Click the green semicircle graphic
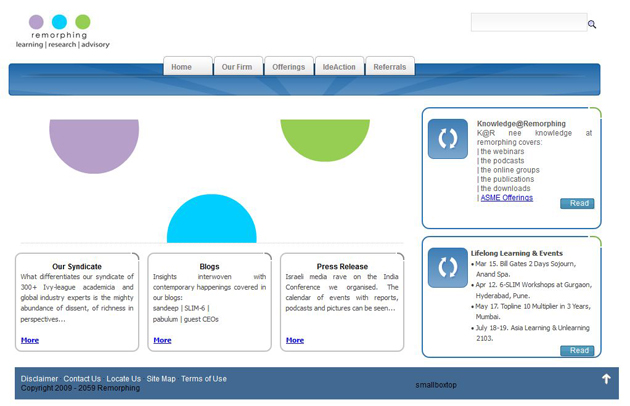 [325, 138]
